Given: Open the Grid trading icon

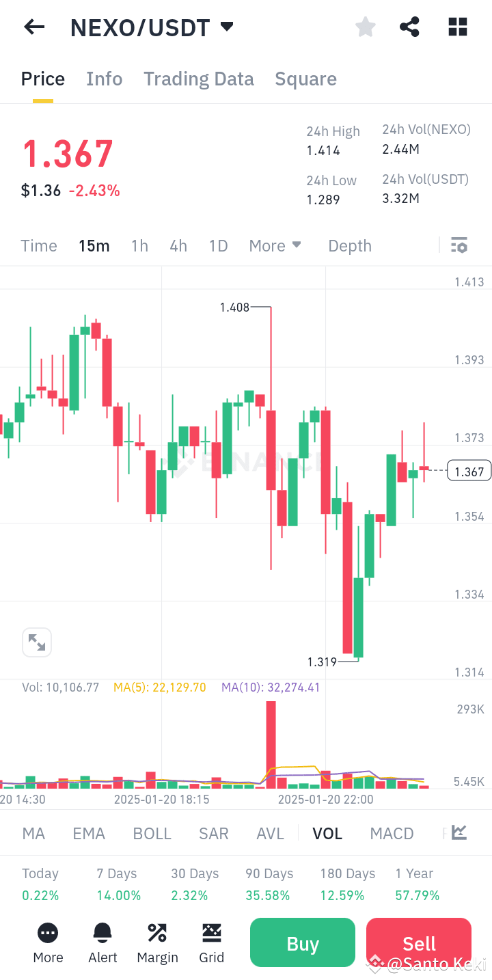Looking at the screenshot, I should pos(212,943).
